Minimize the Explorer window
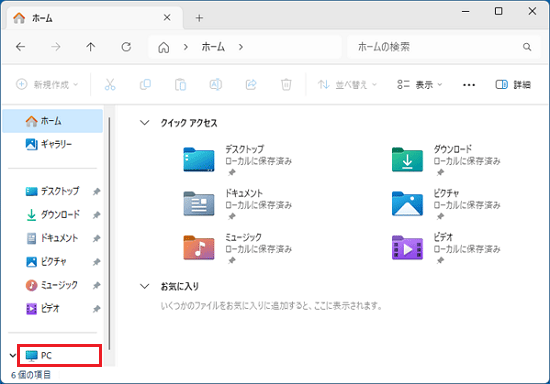The image size is (550, 384). tap(465, 12)
